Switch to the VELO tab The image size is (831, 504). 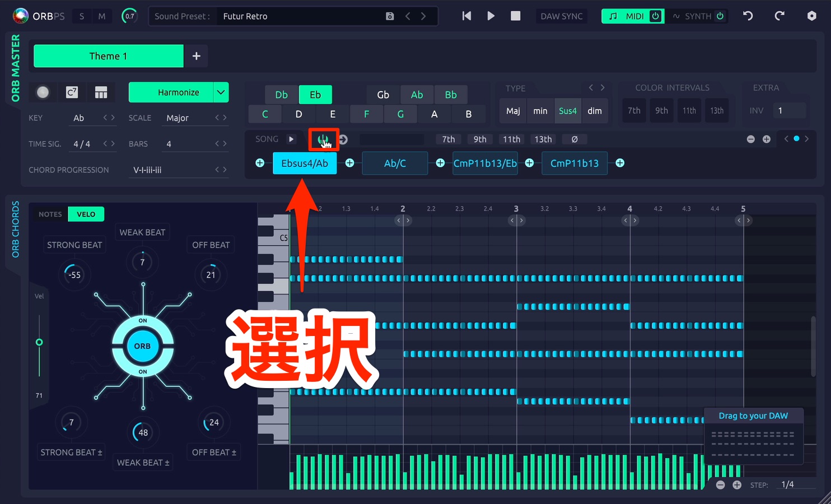point(86,214)
